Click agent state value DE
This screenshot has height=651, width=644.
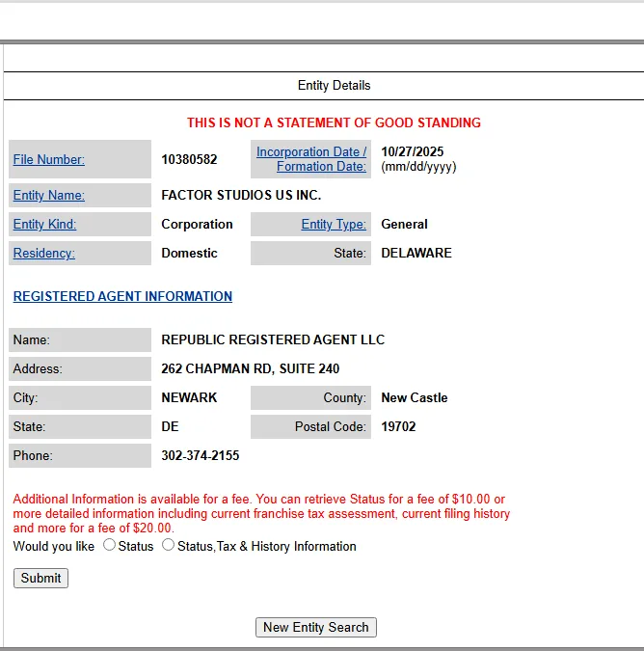click(x=170, y=427)
